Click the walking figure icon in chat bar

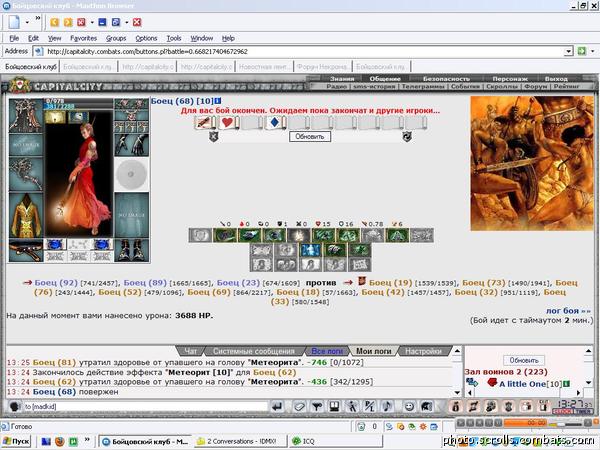pyautogui.click(x=352, y=406)
